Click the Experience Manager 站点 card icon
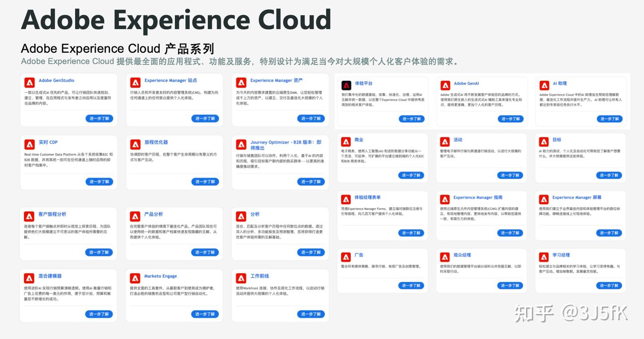The image size is (644, 339). [x=136, y=82]
